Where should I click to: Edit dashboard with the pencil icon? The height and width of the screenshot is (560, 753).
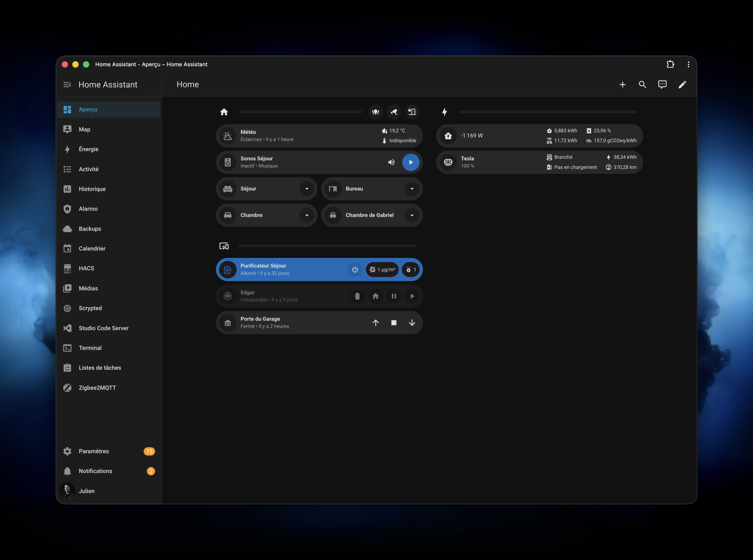[682, 84]
